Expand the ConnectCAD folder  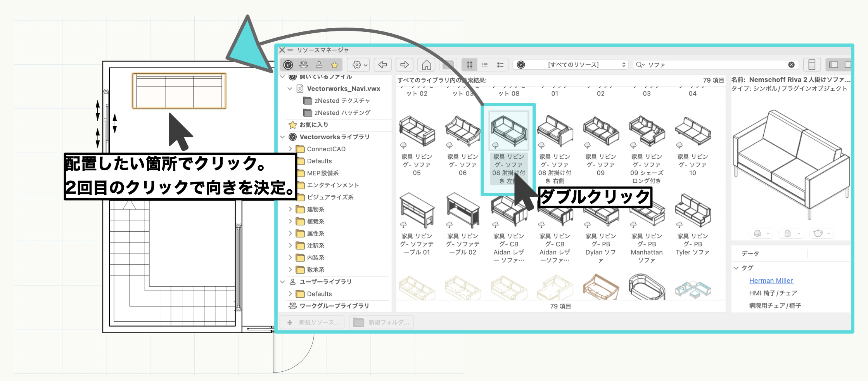290,149
